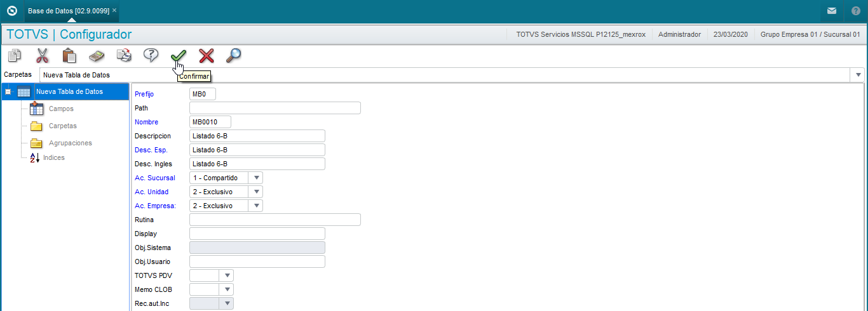This screenshot has width=868, height=311.
Task: Open the TOTVS PDV dropdown
Action: coord(227,275)
